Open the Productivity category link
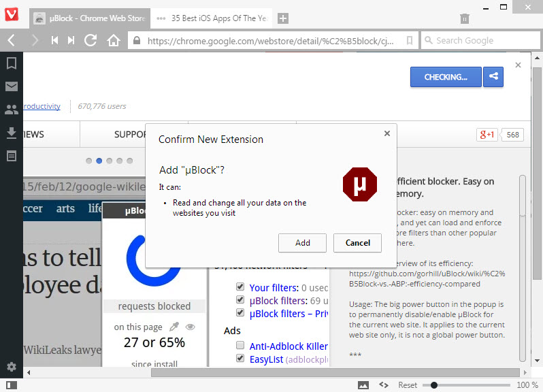This screenshot has width=543, height=392. click(42, 106)
